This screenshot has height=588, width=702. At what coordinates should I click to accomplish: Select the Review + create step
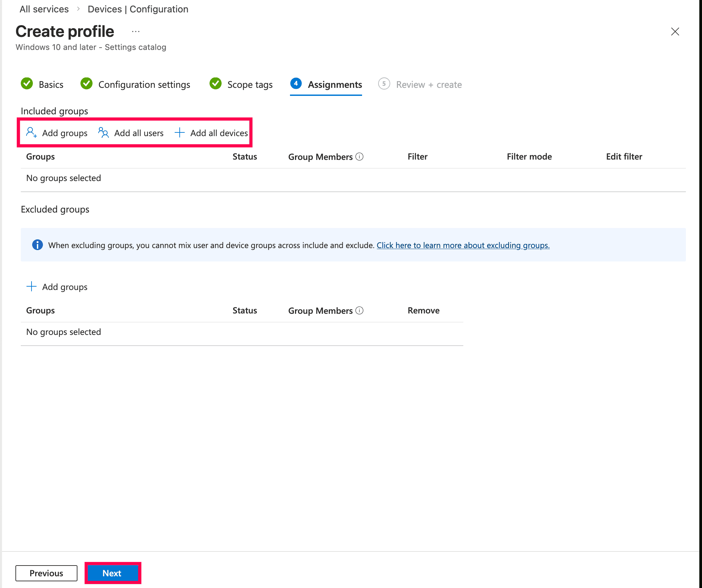(x=429, y=84)
